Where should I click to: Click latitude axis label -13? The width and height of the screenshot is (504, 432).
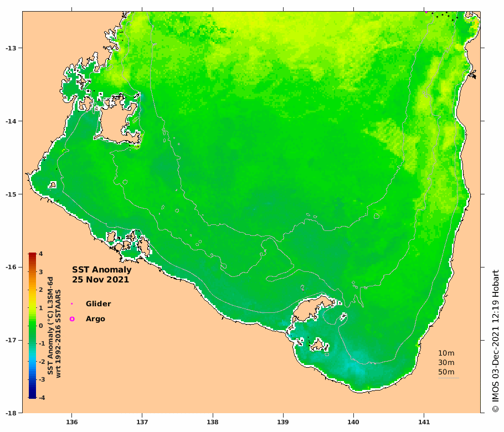pyautogui.click(x=11, y=48)
